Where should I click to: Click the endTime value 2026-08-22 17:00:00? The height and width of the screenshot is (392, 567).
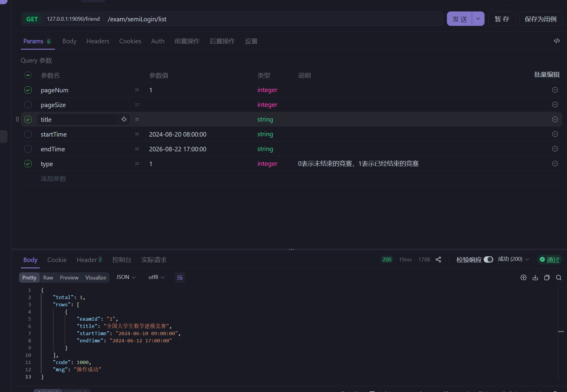click(178, 149)
